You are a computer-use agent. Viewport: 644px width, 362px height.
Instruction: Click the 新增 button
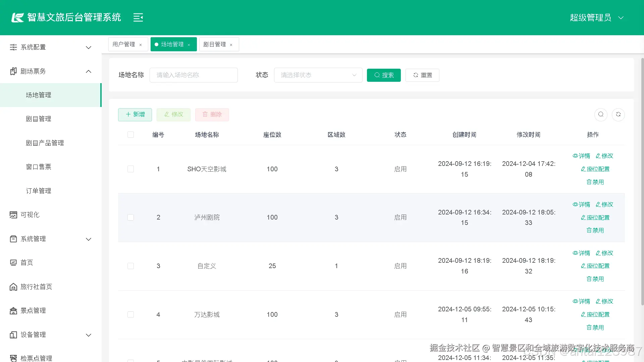tap(135, 115)
